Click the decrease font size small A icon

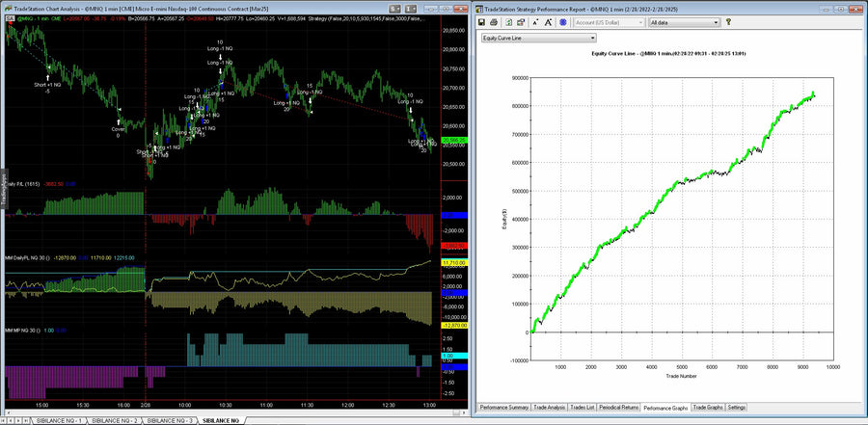[536, 22]
